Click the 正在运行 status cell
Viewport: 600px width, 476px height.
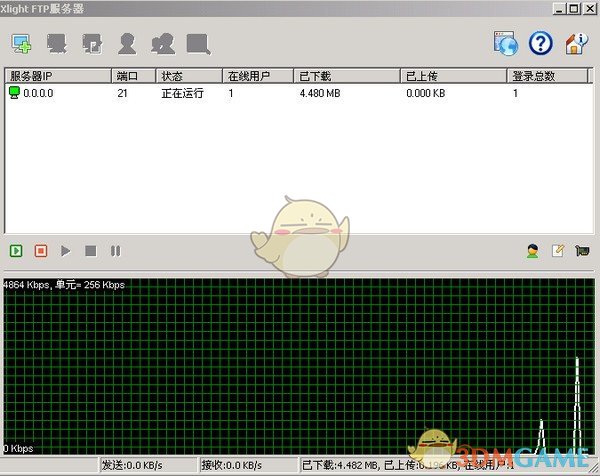point(183,93)
